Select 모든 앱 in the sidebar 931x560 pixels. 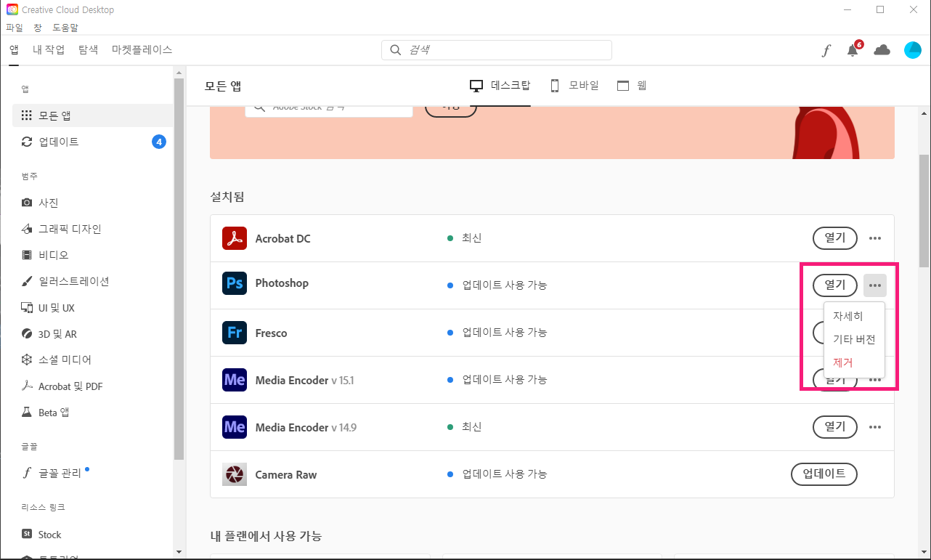pos(93,115)
